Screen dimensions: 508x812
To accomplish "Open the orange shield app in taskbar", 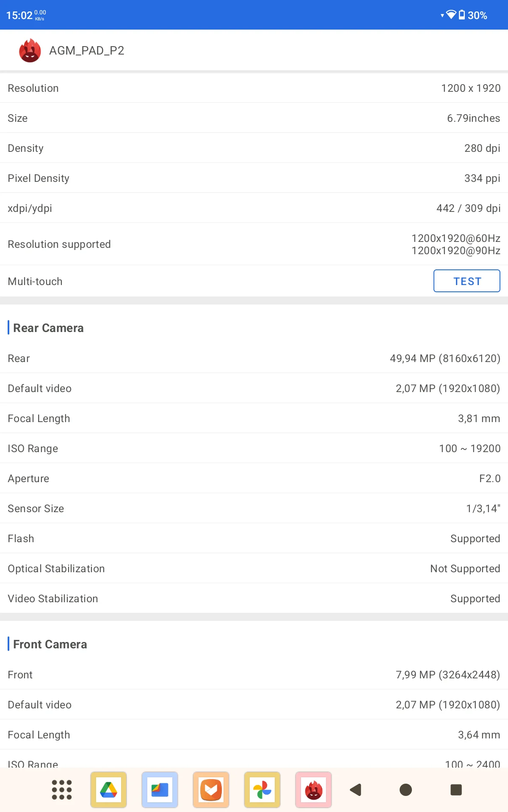I will coord(211,790).
